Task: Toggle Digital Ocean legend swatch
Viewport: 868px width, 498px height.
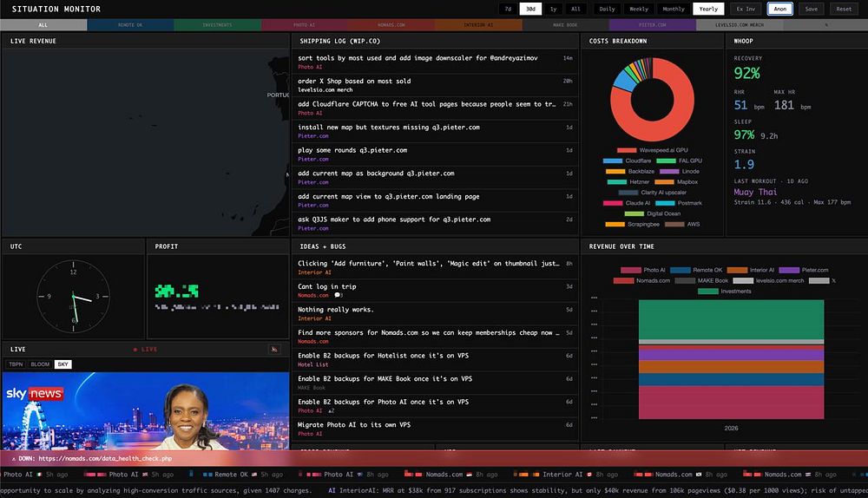Action: point(635,213)
